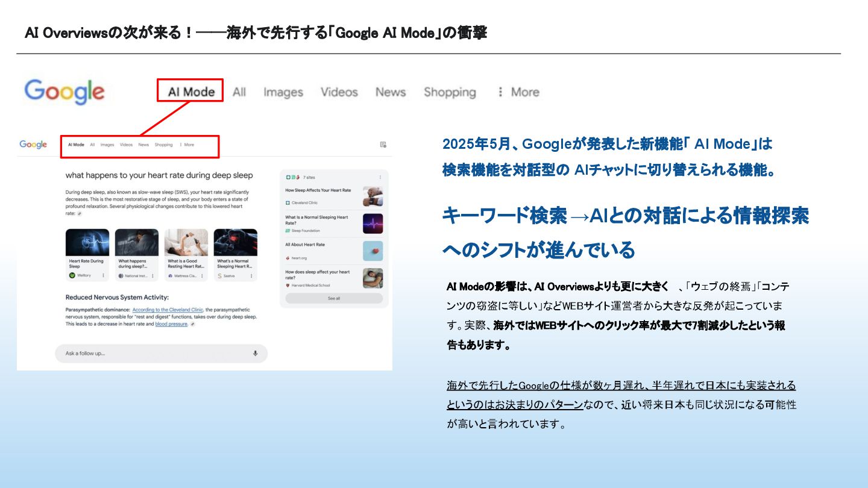Click the See all button in the sites panel
The height and width of the screenshot is (488, 868).
coord(334,298)
